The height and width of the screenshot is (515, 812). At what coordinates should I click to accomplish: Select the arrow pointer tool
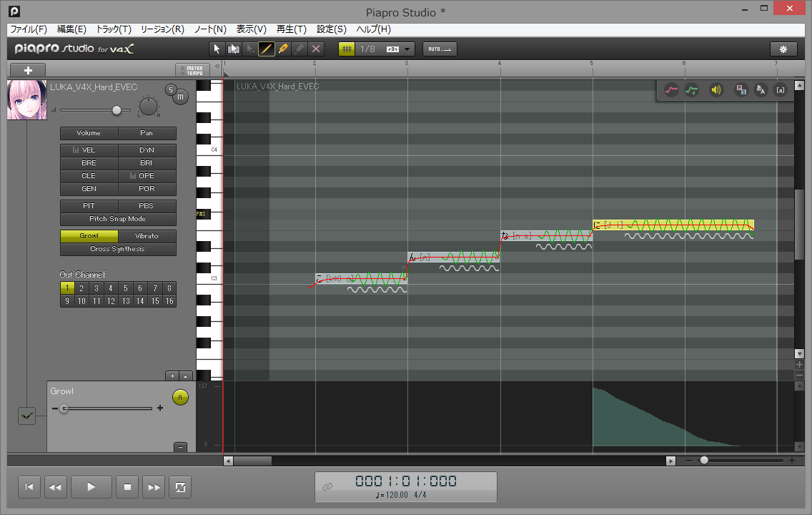point(217,49)
